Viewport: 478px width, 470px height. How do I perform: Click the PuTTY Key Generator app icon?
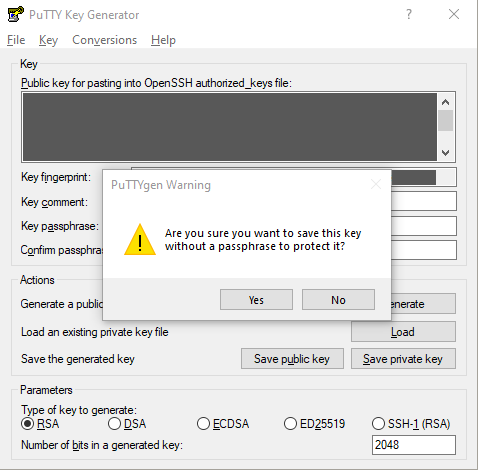coord(15,14)
